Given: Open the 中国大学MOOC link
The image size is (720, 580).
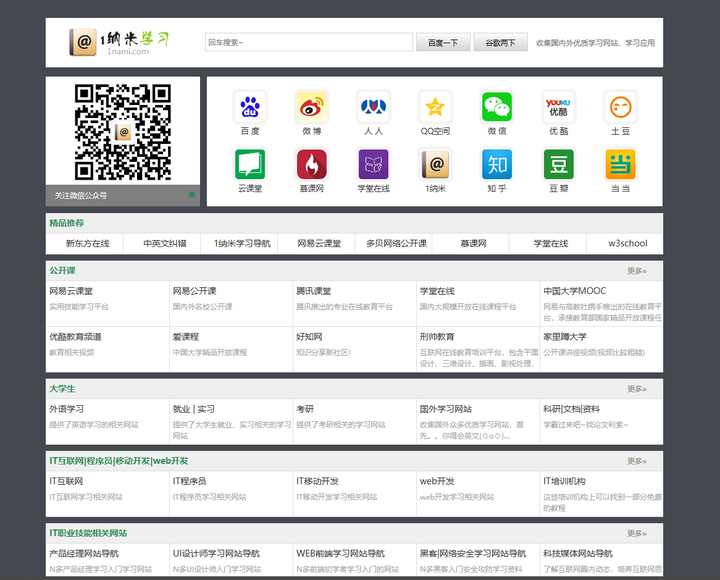Looking at the screenshot, I should click(x=574, y=291).
